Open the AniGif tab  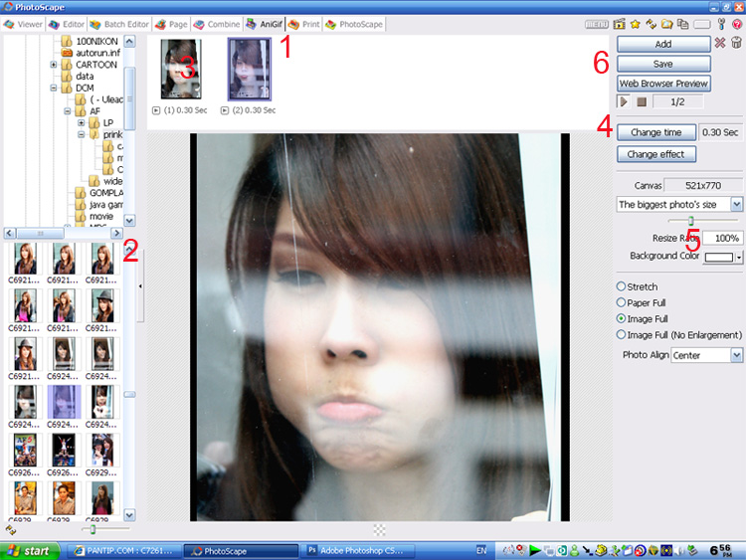pyautogui.click(x=265, y=24)
